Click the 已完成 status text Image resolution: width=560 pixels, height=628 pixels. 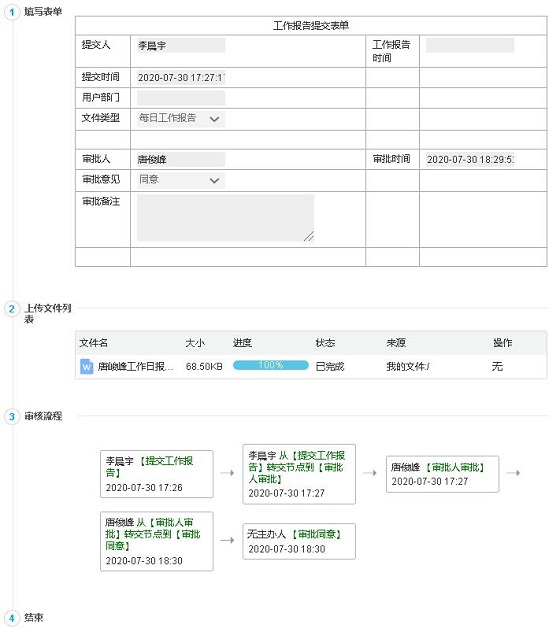(x=330, y=366)
